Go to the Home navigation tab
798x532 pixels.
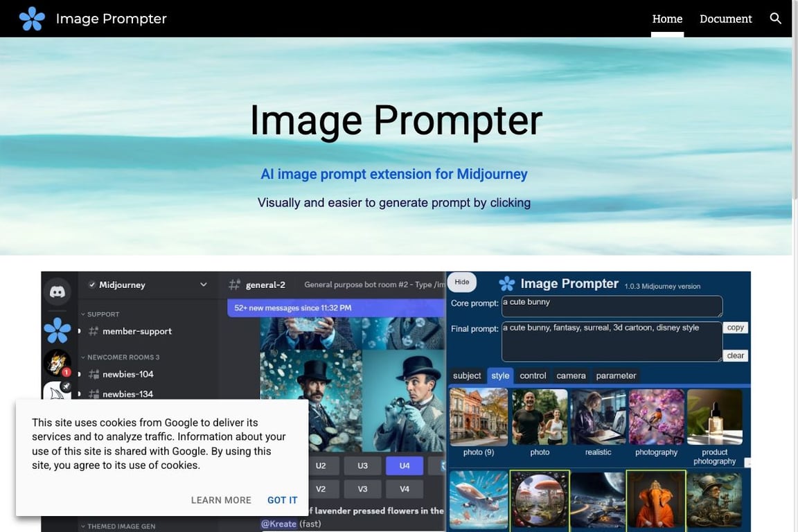pos(667,19)
